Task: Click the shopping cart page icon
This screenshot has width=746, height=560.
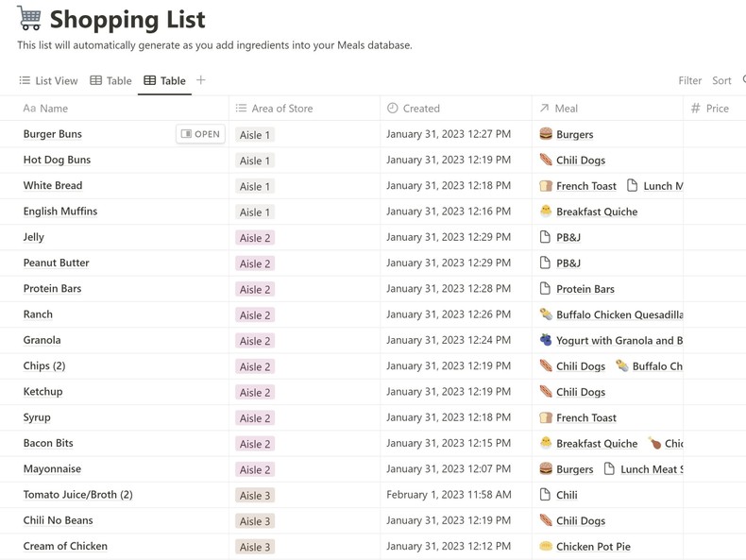Action: 29,18
